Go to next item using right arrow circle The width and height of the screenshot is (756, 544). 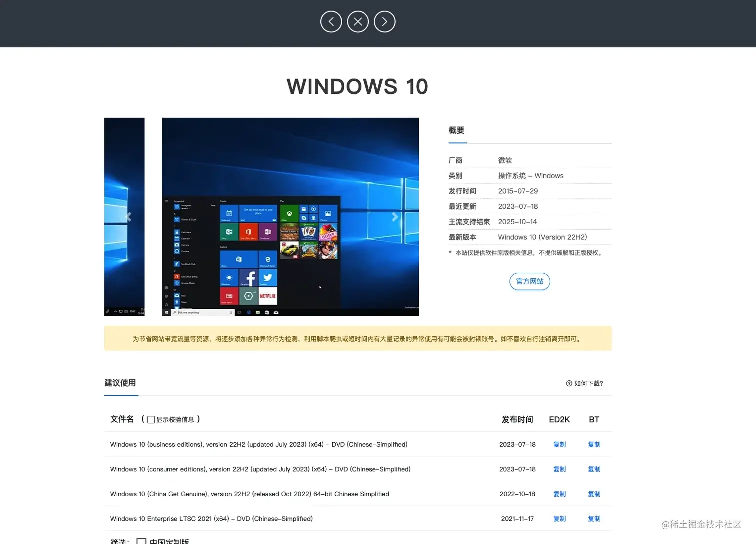385,22
